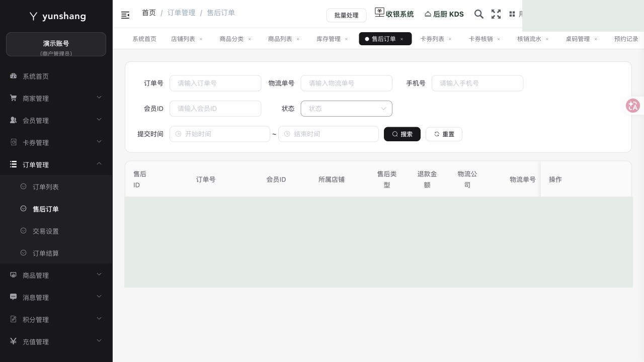Screen dimensions: 644x362
Task: Click the 搜索 search button
Action: (x=402, y=134)
